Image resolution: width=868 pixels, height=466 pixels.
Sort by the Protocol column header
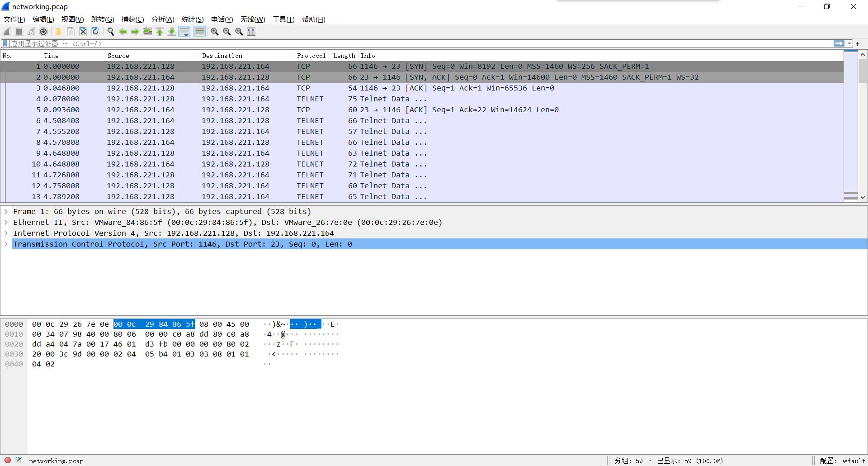coord(313,56)
